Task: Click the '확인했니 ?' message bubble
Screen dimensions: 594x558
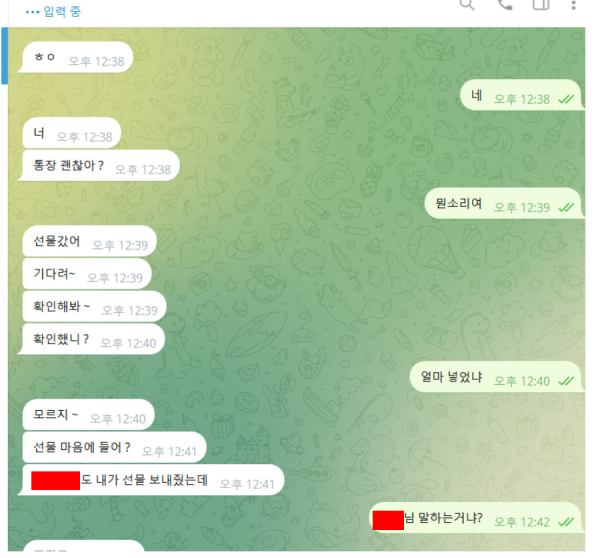Action: 92,339
